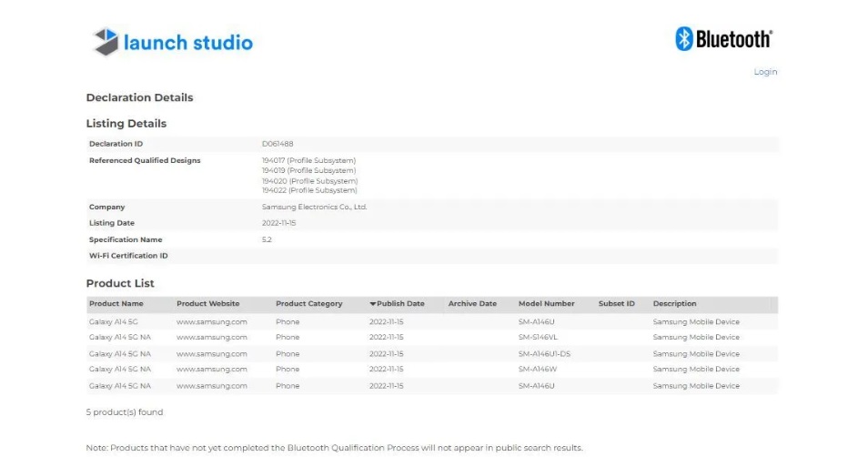Click the Wi-Fi Certification ID label
This screenshot has width=868, height=457.
128,256
